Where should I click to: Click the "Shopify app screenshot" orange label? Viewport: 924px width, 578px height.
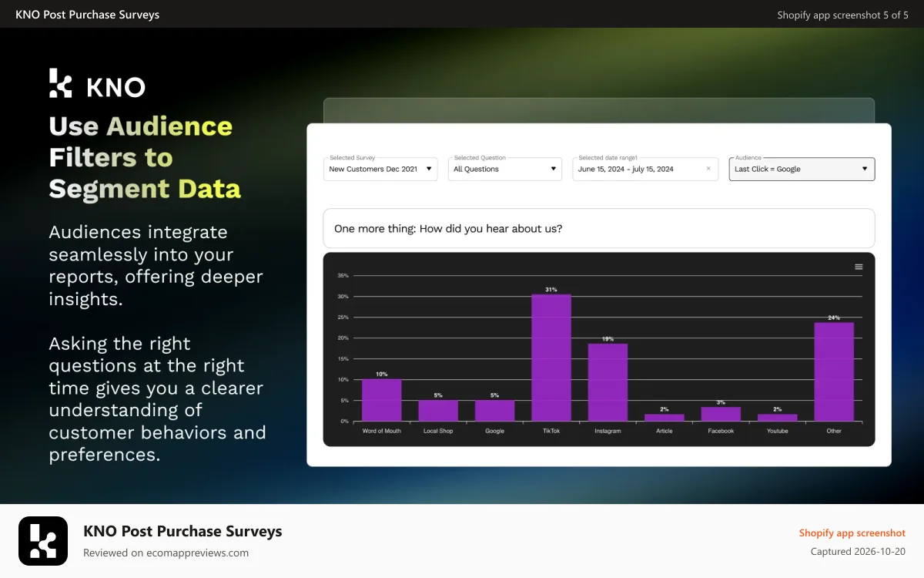[x=852, y=533]
